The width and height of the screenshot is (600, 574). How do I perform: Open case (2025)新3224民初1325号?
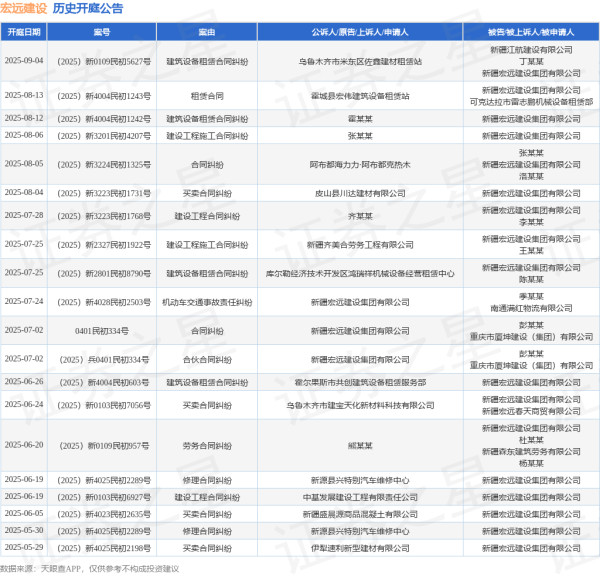click(102, 163)
